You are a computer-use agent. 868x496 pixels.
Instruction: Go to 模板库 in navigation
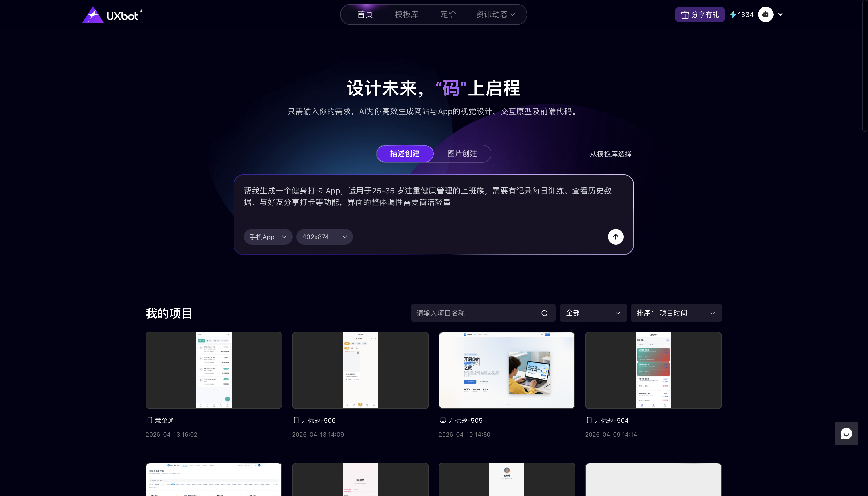(406, 14)
